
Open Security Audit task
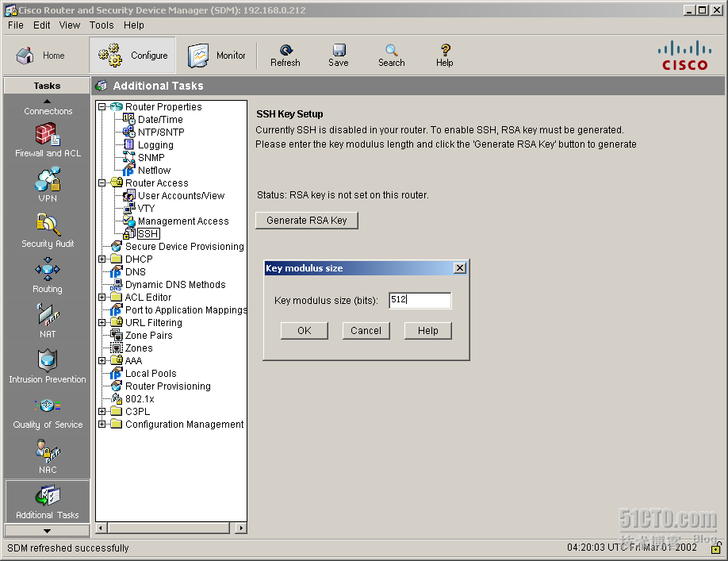click(48, 230)
